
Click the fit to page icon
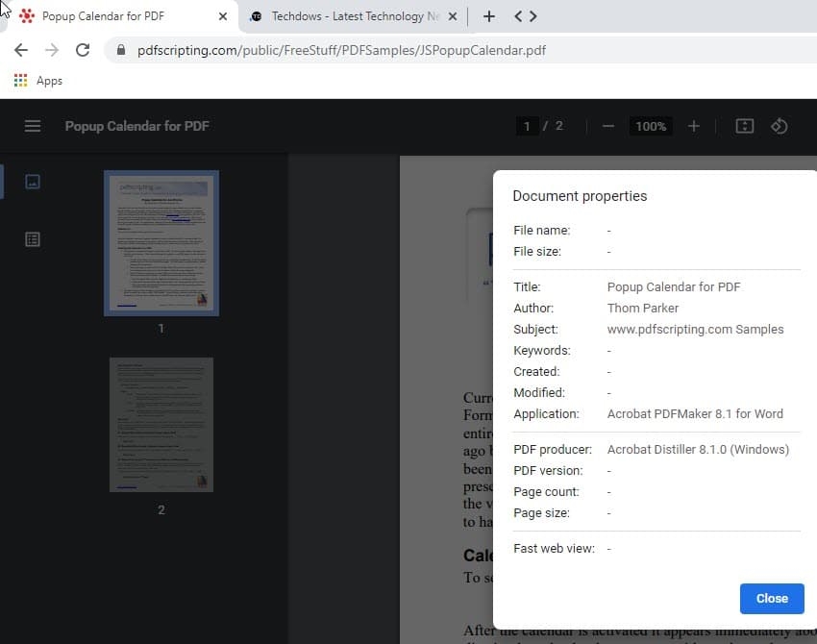click(x=744, y=126)
